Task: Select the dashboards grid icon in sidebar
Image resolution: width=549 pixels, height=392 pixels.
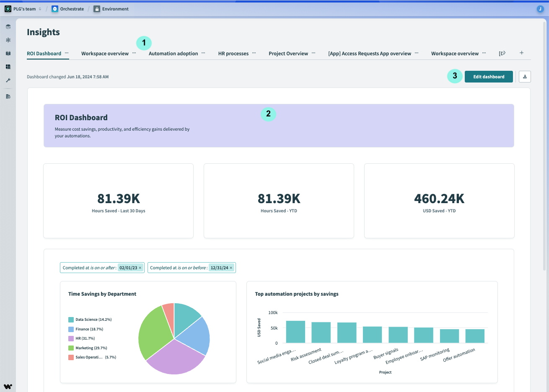Action: (8, 66)
